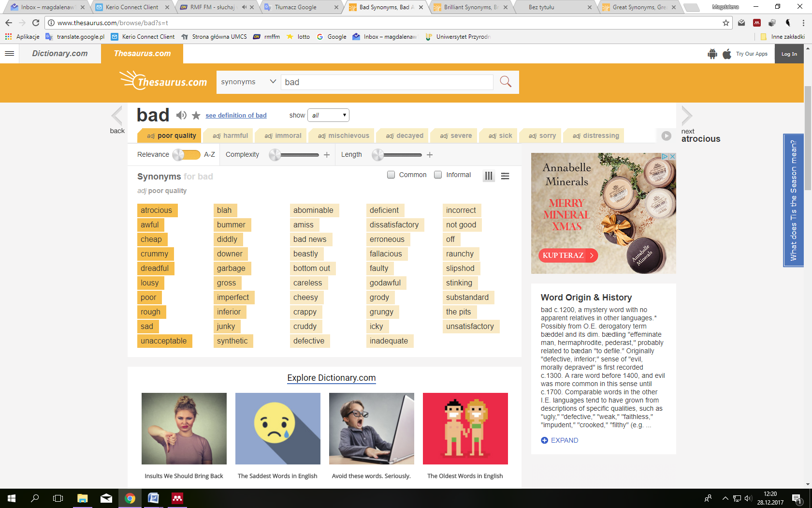The image size is (812, 508).
Task: Open the hamburger menu next to Dictionary.com
Action: pyautogui.click(x=10, y=54)
